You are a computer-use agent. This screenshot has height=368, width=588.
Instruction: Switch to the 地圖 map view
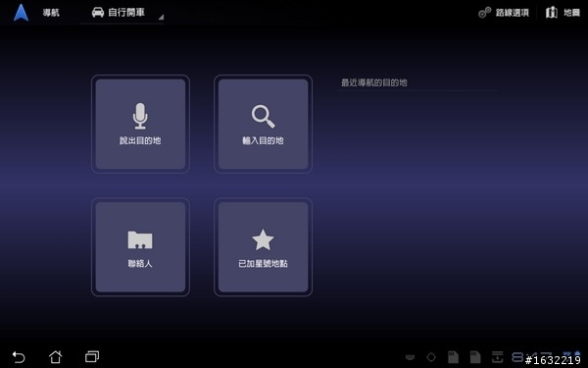(x=563, y=13)
